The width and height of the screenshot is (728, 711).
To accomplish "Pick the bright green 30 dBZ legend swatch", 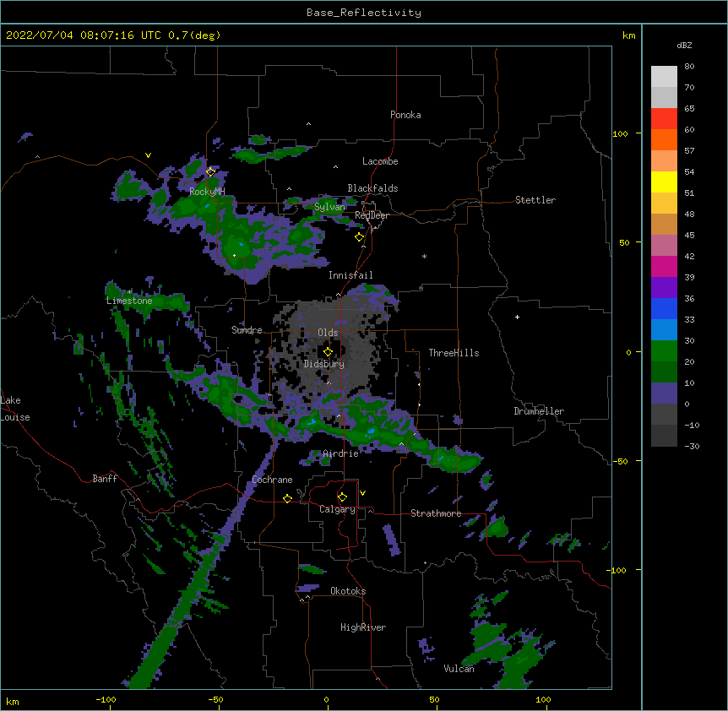I will tap(664, 351).
